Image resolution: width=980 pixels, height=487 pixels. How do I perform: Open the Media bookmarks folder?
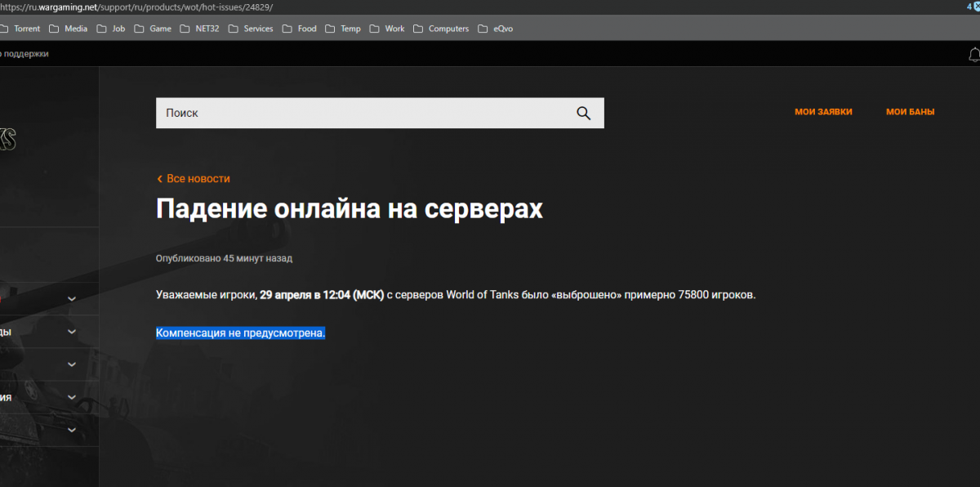pyautogui.click(x=69, y=29)
